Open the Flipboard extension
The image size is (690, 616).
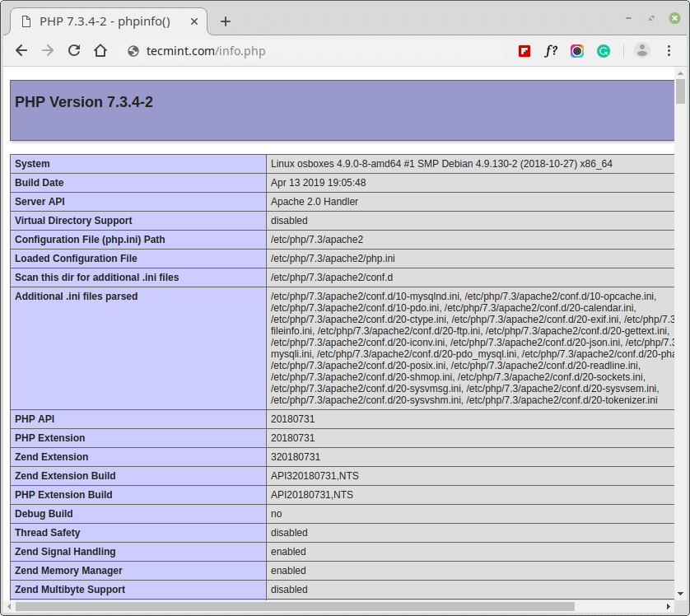524,51
